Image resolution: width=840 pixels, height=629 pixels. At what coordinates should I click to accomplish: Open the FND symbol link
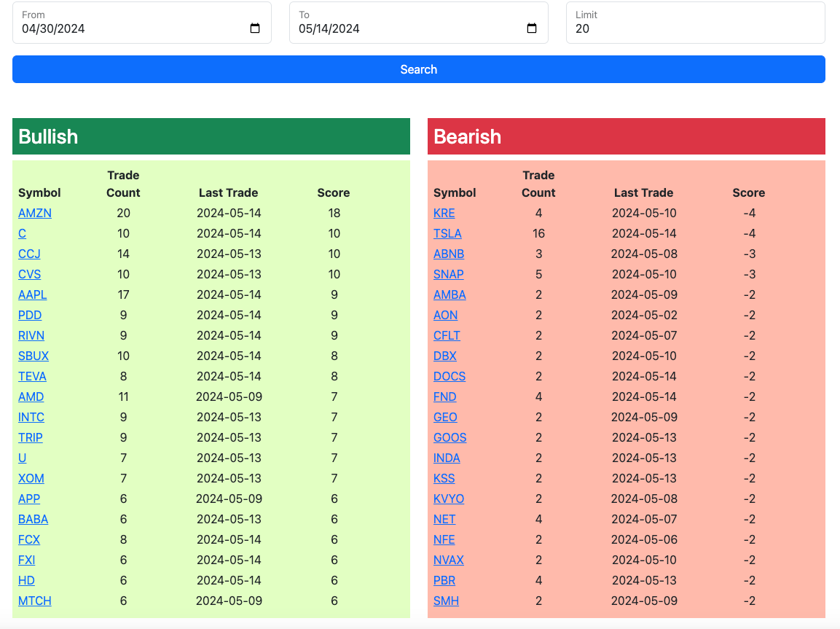tap(444, 396)
